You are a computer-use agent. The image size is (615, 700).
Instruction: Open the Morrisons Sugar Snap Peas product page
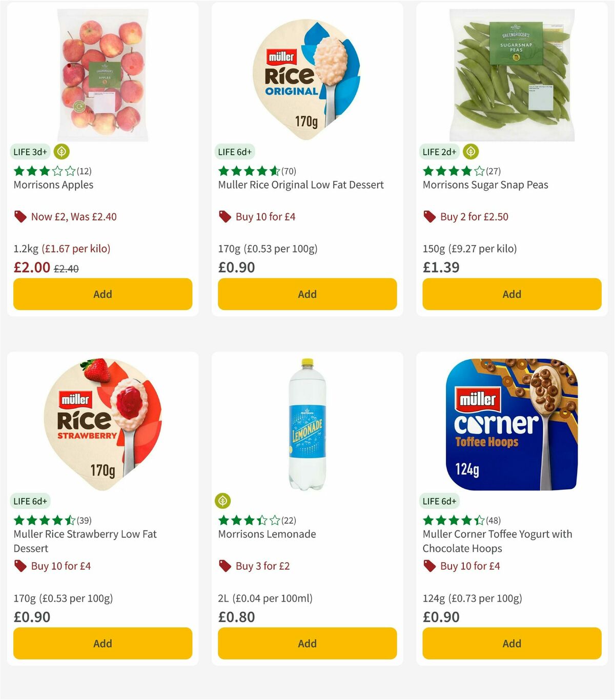click(x=485, y=185)
